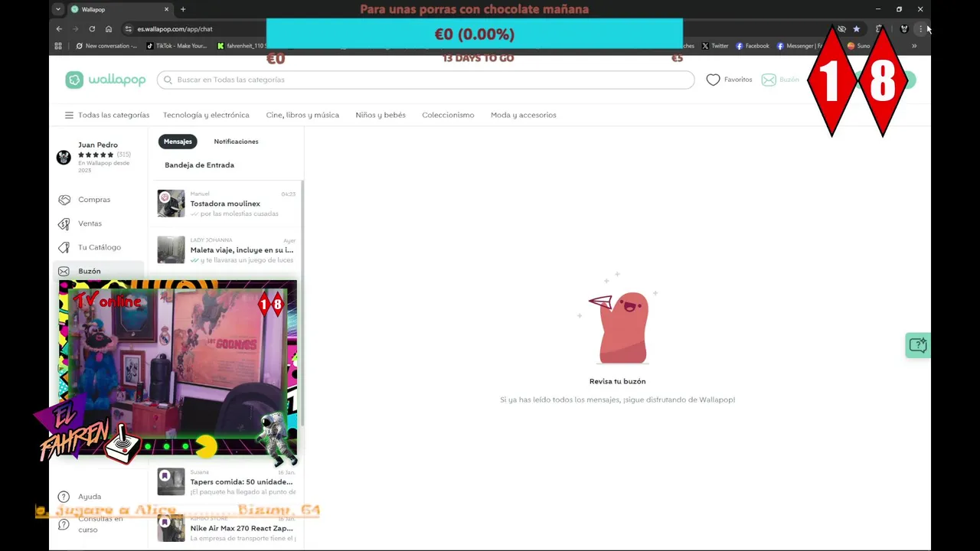
Task: Open Tu Catálogo in sidebar
Action: [x=100, y=247]
